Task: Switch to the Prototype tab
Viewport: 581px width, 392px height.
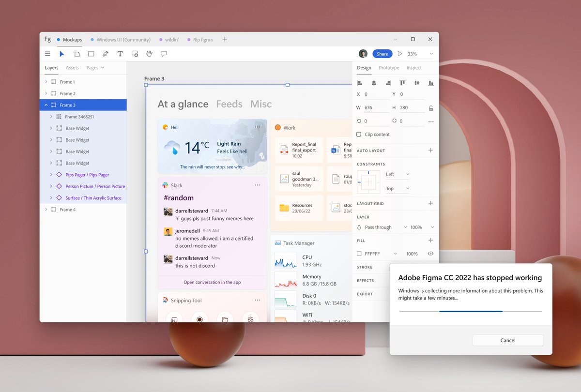Action: (x=389, y=68)
